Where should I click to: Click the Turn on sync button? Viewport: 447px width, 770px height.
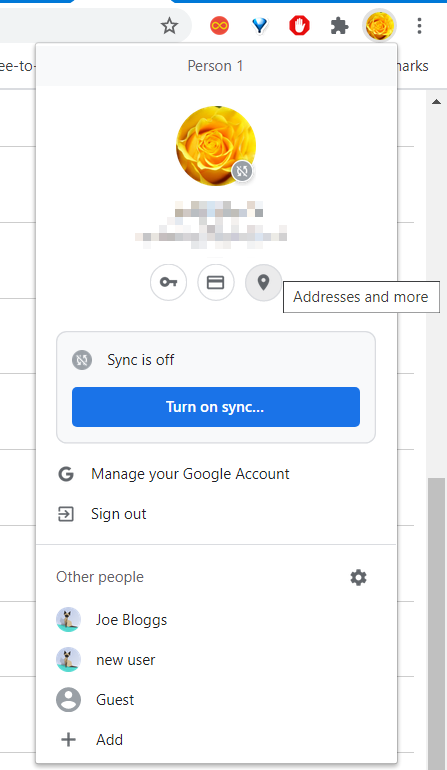coord(216,407)
